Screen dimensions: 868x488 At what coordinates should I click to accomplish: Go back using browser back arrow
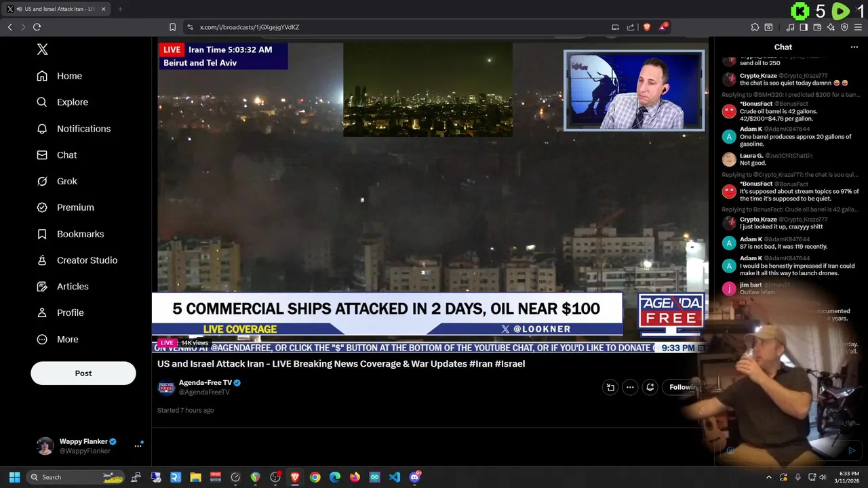(x=9, y=27)
